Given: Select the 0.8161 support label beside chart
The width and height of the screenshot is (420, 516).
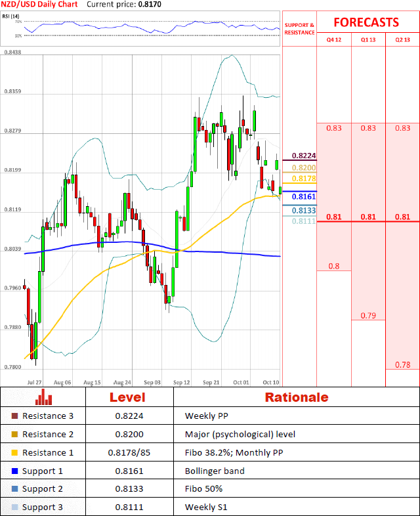Looking at the screenshot, I should coord(303,196).
